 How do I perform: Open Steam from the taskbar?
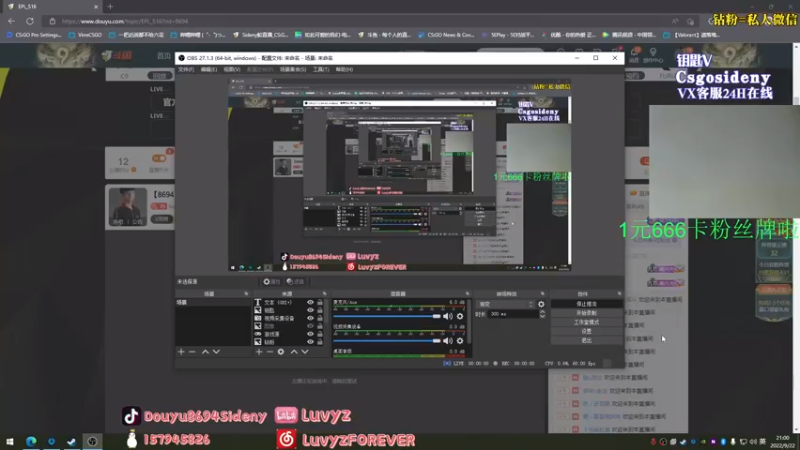pos(71,441)
